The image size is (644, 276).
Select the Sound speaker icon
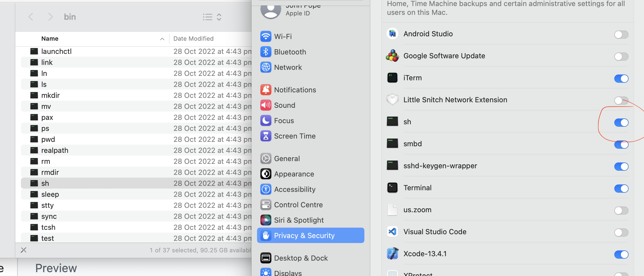(x=266, y=105)
